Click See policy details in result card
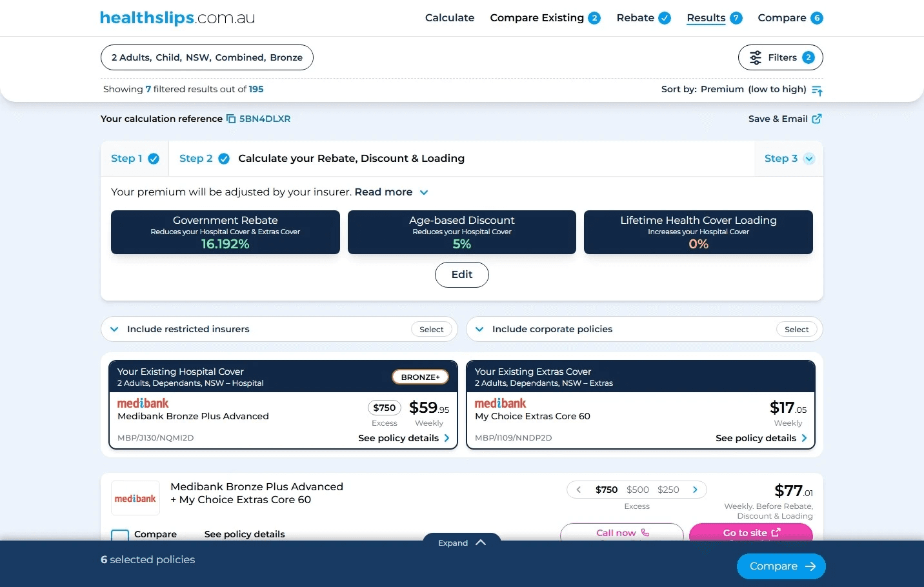 (x=245, y=534)
